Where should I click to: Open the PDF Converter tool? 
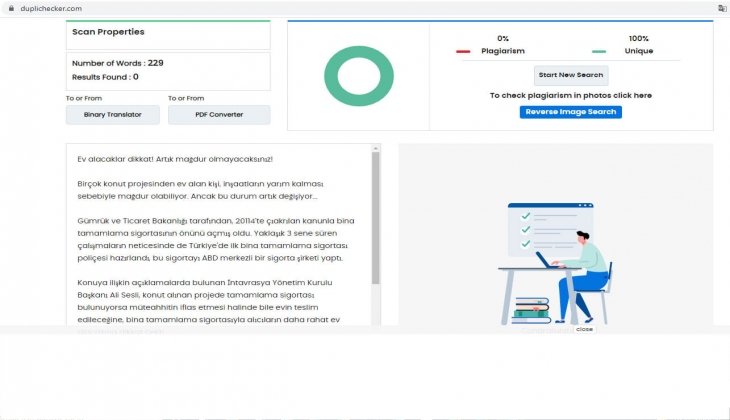219,115
